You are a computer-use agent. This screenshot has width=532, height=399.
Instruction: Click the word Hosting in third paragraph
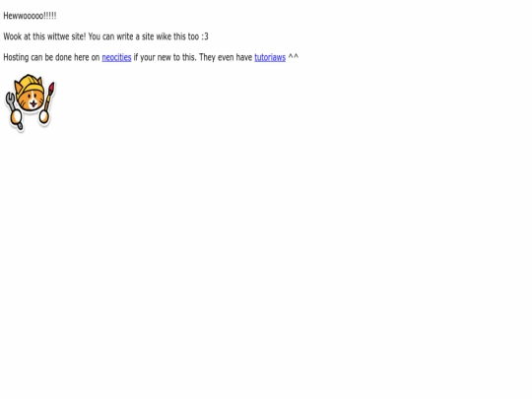(x=16, y=57)
